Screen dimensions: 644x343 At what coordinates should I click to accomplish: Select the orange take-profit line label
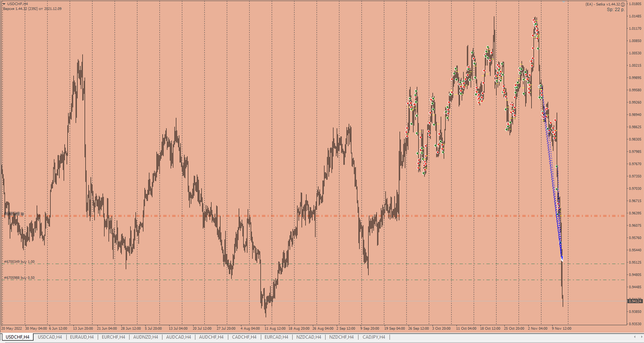click(x=14, y=213)
